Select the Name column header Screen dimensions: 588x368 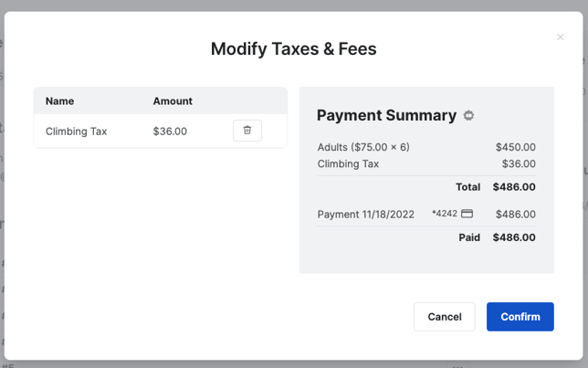pos(59,101)
